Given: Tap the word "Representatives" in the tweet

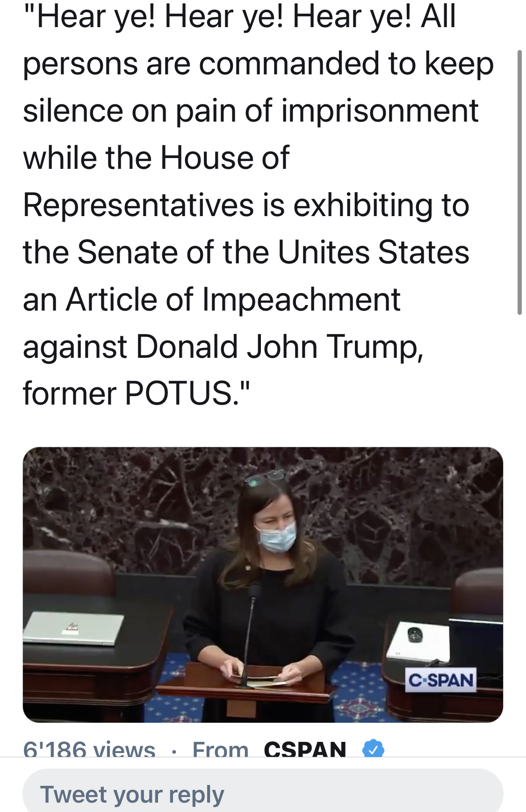Looking at the screenshot, I should (138, 205).
